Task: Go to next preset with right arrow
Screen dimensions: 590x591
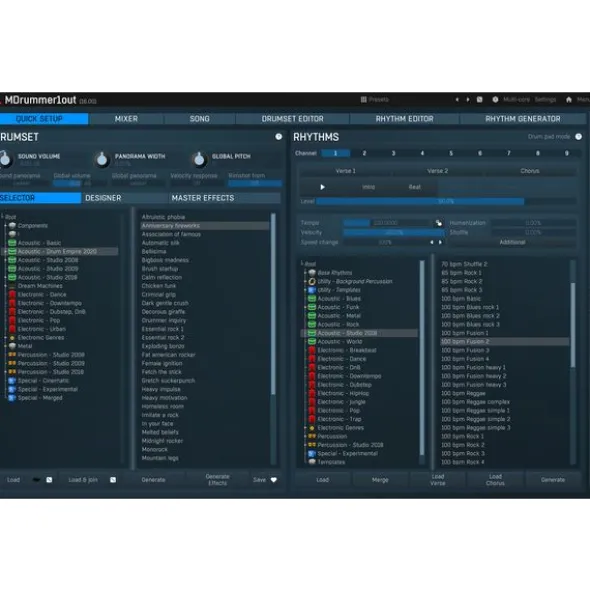Action: click(468, 100)
